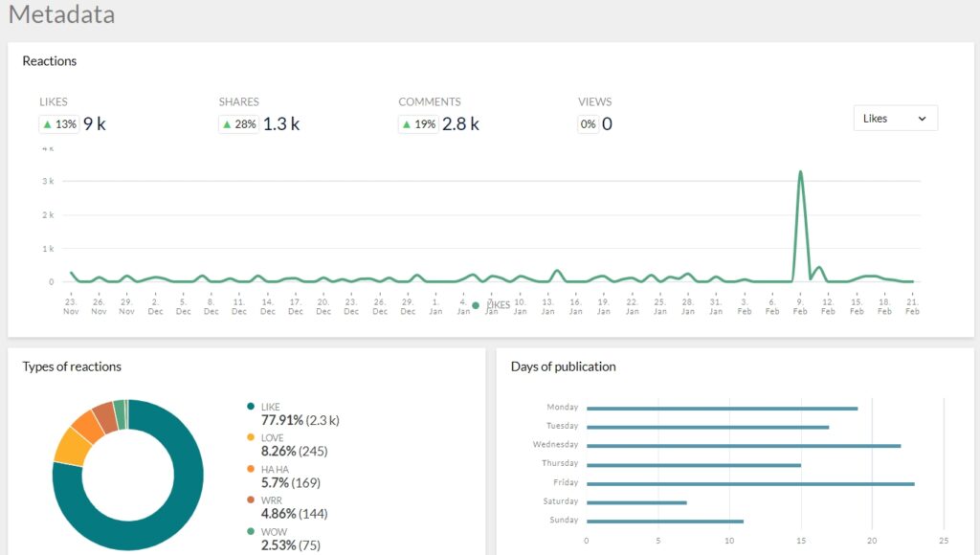Click the 23 Nov x-axis date label
The width and height of the screenshot is (980, 555).
[71, 306]
